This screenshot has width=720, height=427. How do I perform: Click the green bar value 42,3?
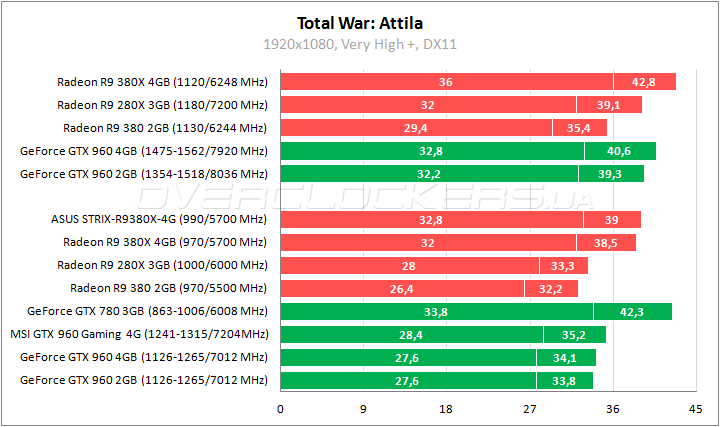[x=631, y=311]
